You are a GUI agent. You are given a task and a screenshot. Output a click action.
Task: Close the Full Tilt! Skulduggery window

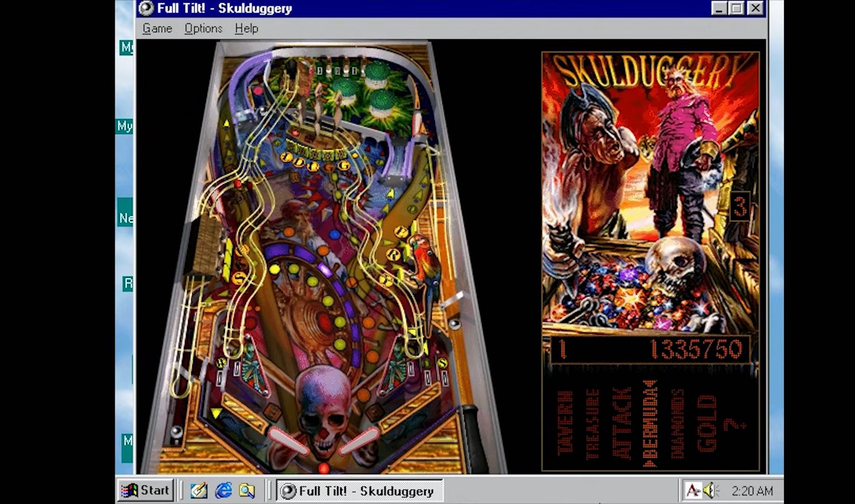[755, 8]
